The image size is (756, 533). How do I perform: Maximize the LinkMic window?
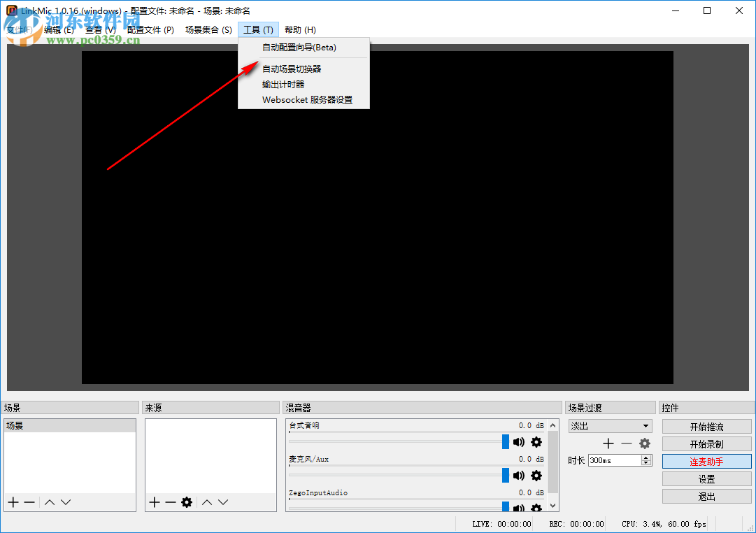(707, 10)
